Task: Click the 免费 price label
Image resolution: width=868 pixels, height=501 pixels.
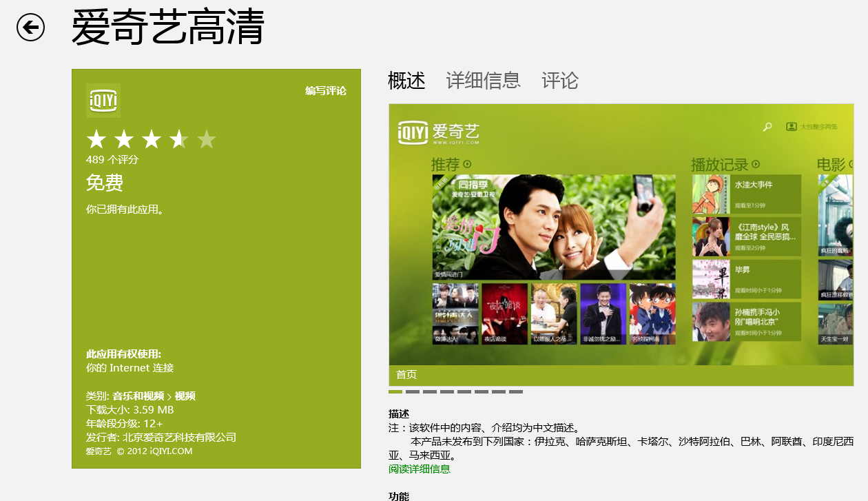Action: coord(105,183)
